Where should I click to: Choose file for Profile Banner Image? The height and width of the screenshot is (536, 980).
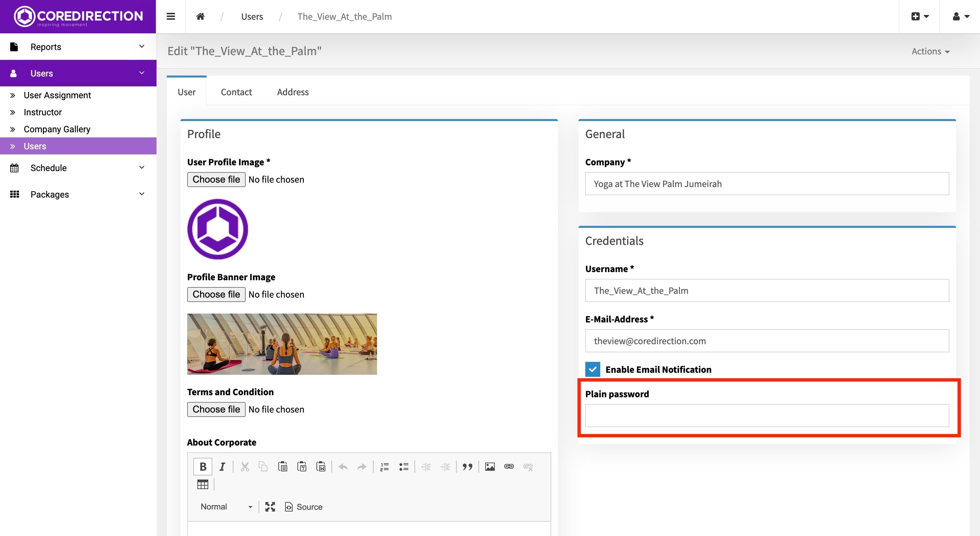[x=216, y=294]
